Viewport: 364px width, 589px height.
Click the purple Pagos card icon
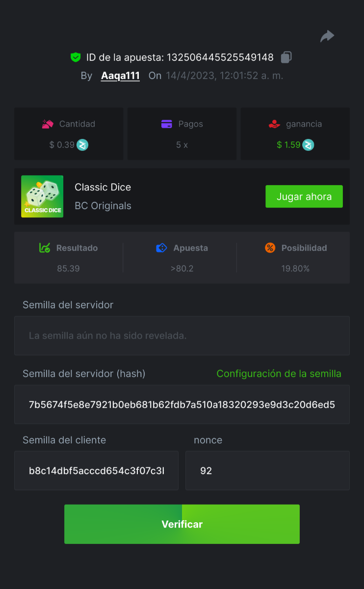point(167,124)
